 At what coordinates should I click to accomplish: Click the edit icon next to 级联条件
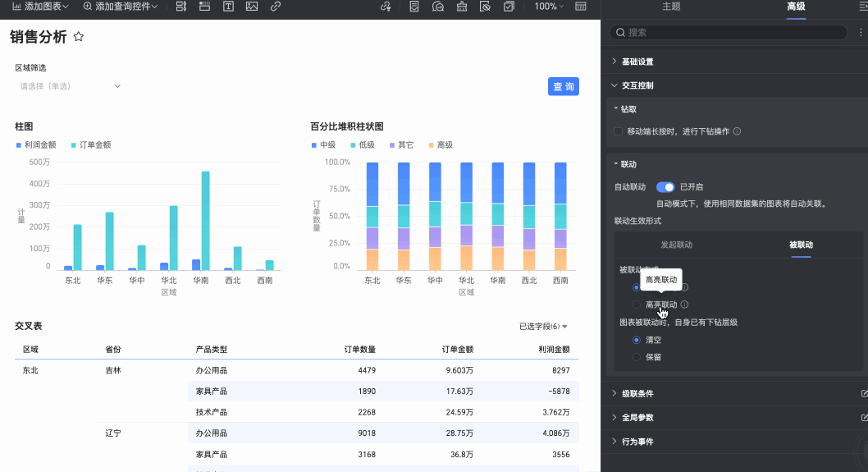(x=864, y=393)
